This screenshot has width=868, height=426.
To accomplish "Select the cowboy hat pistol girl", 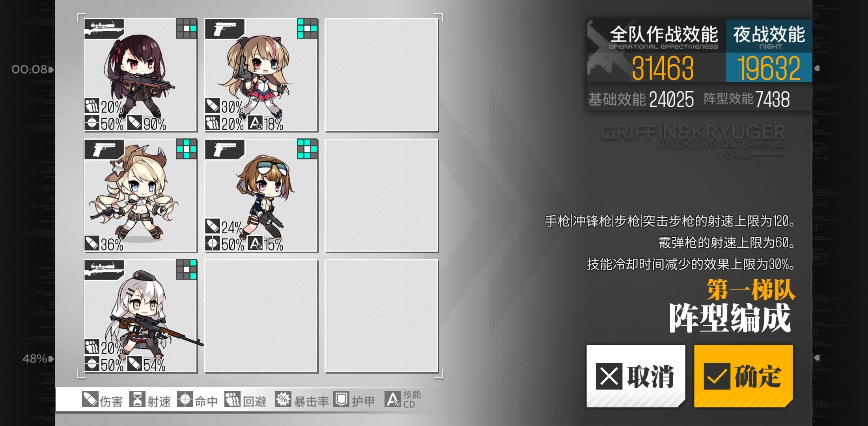I will 140,196.
